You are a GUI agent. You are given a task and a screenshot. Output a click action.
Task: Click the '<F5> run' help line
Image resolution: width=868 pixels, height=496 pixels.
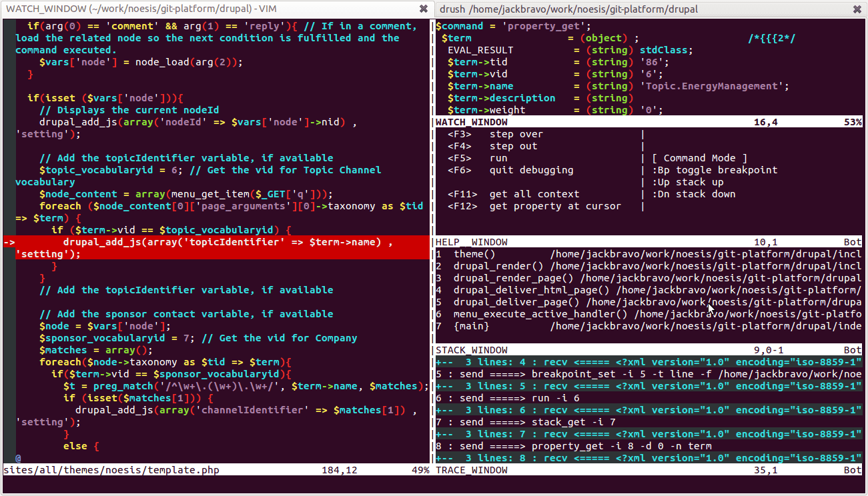point(477,158)
